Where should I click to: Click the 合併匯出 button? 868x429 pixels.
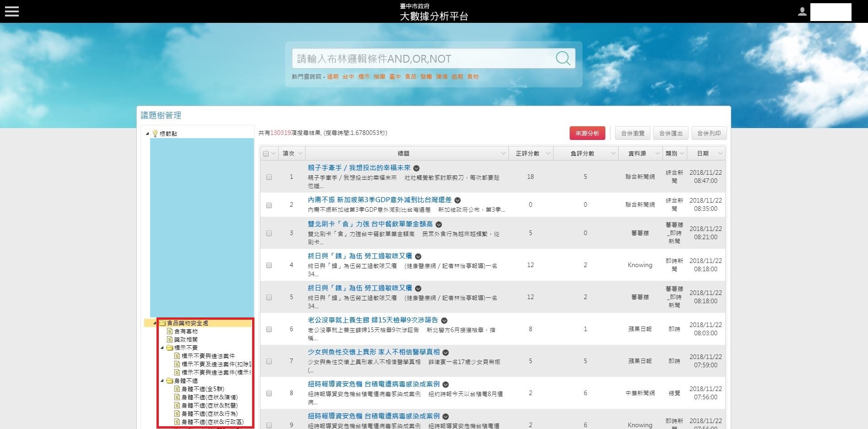tap(670, 133)
